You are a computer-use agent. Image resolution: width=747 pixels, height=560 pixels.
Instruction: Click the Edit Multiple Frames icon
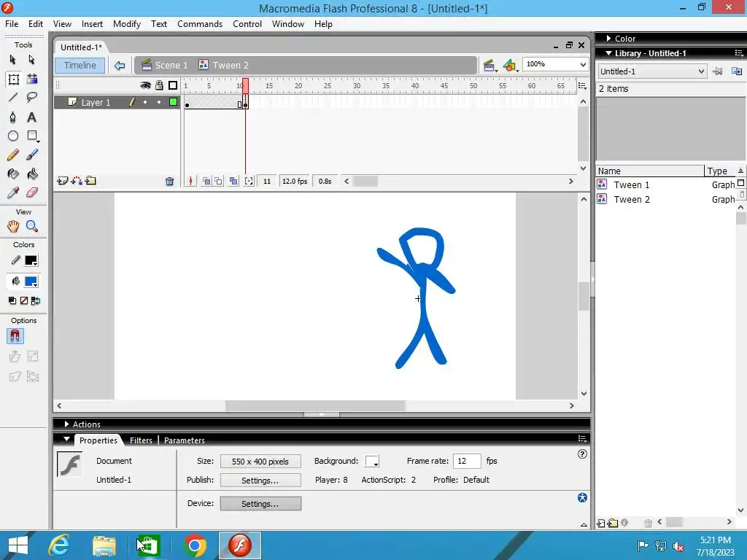tap(233, 181)
